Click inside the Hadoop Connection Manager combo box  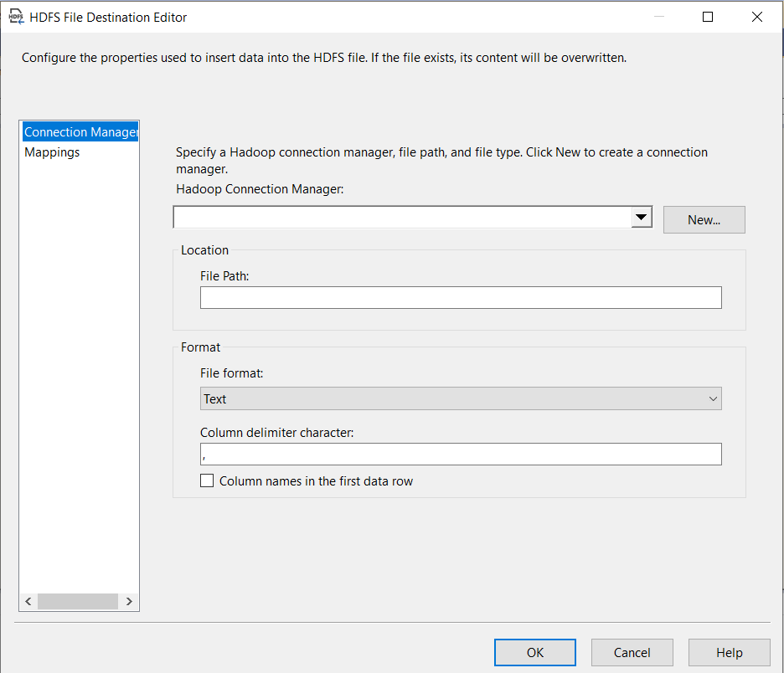[402, 218]
